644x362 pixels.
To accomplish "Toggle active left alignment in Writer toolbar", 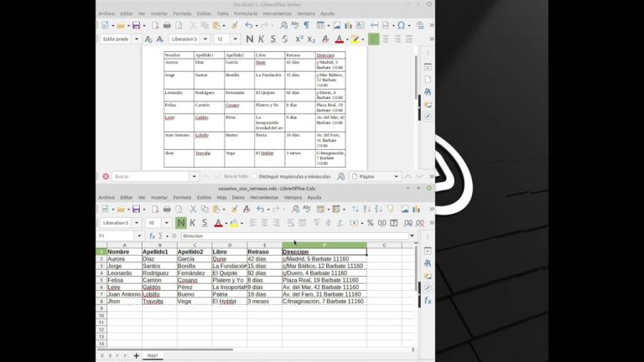I will point(373,39).
